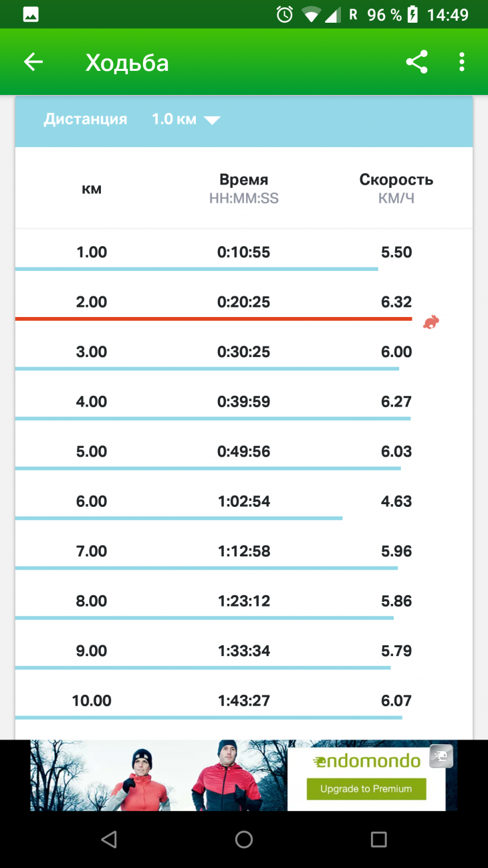Select the 10.00 km lap row
488x868 pixels.
pyautogui.click(x=244, y=701)
